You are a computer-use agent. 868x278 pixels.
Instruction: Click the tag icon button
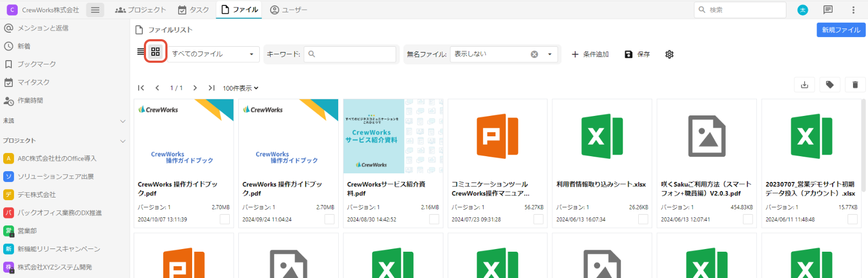(x=830, y=85)
